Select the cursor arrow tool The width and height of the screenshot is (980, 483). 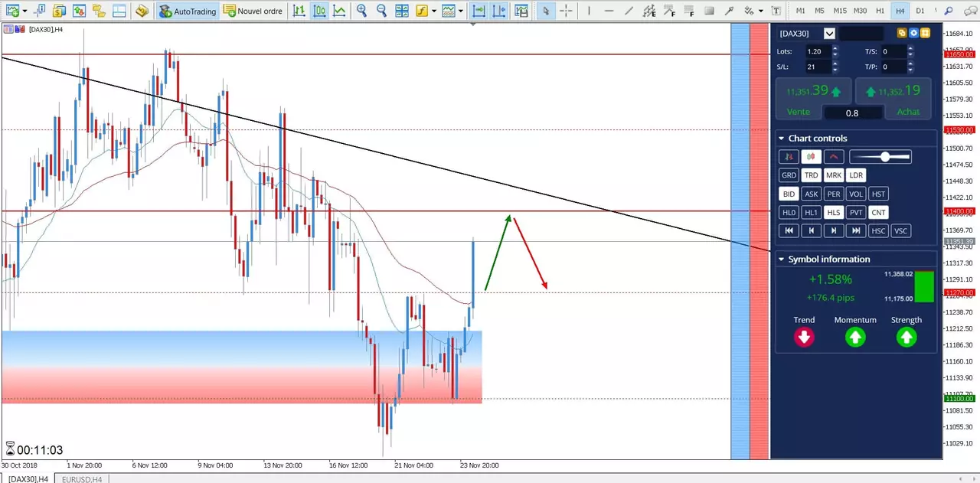click(x=546, y=11)
